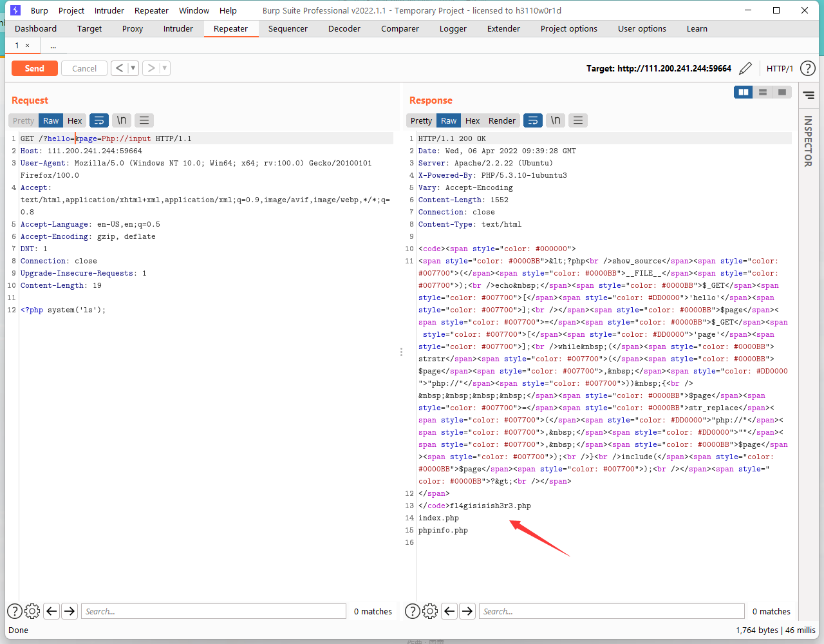Switch to Sequencer tab
Screen dimensions: 824x644
tap(288, 28)
